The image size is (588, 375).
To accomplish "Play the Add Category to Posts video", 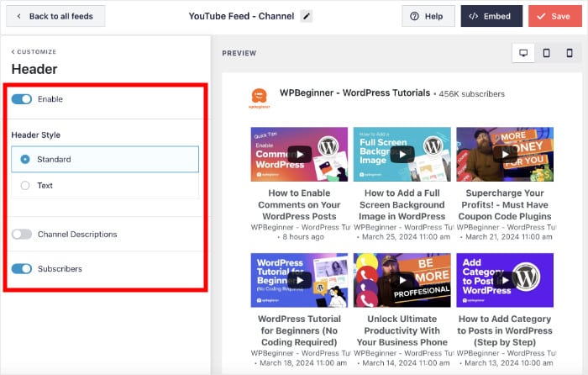I will point(505,280).
